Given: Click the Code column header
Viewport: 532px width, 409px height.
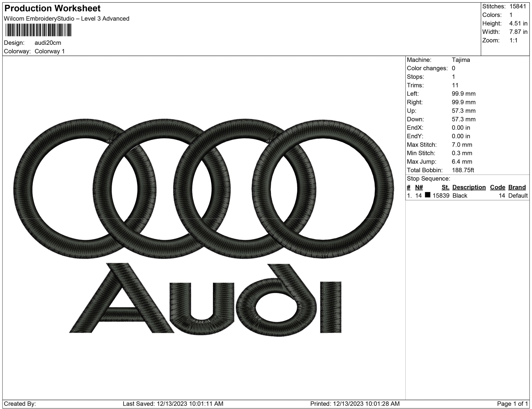Looking at the screenshot, I should [498, 187].
